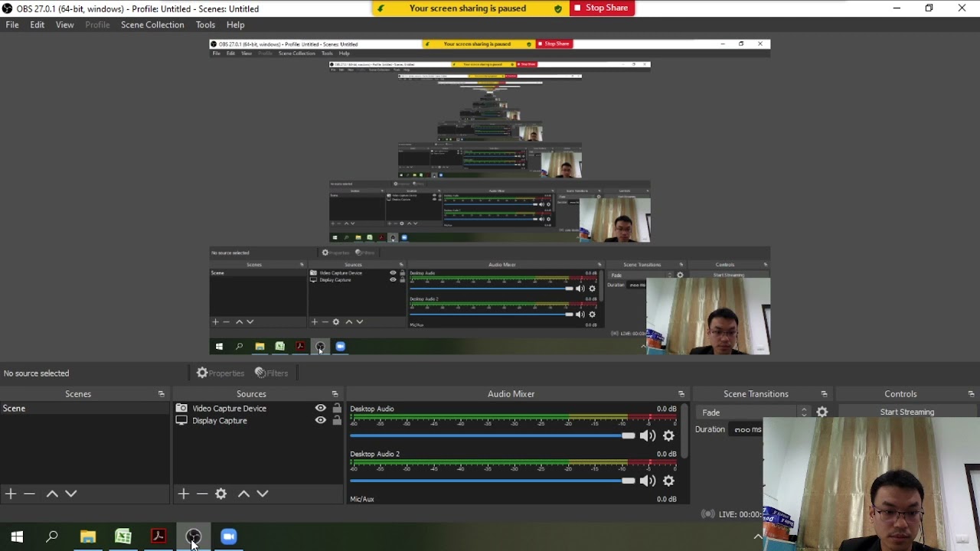Click the transition Duration field

pos(746,429)
